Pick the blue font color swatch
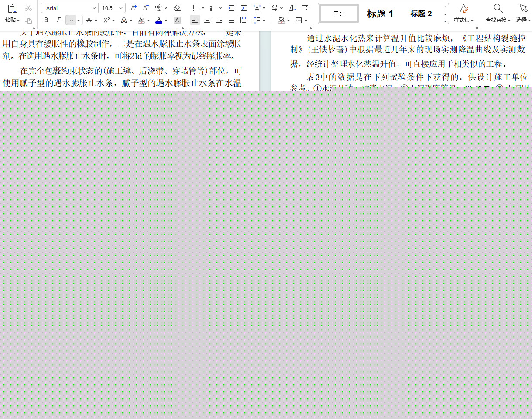The image size is (532, 419). click(158, 20)
